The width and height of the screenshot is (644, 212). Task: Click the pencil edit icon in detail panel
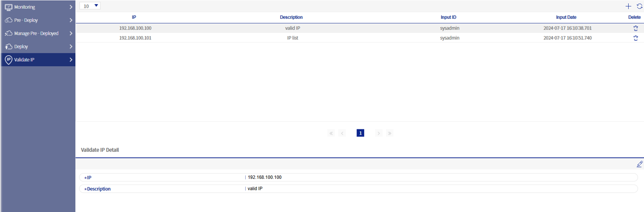pos(639,164)
